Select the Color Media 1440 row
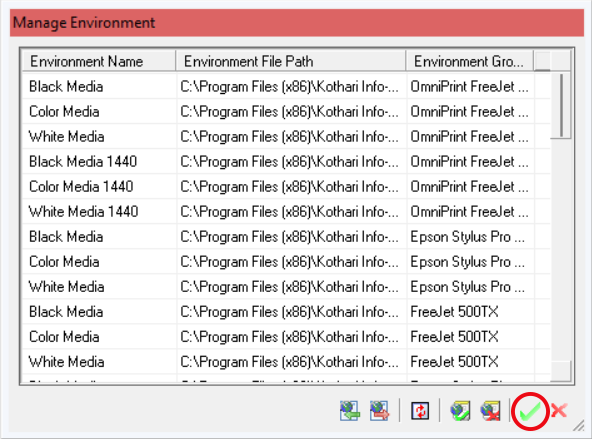Viewport: 592px width, 439px height. pos(286,186)
